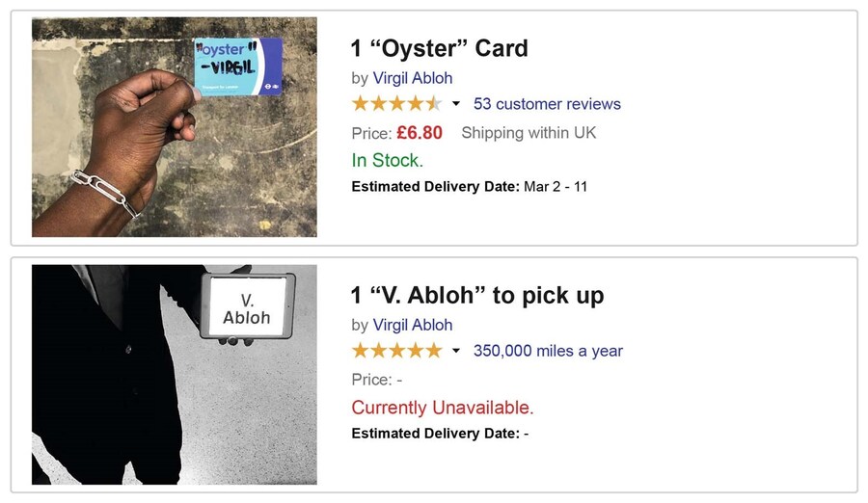The height and width of the screenshot is (503, 868).
Task: Click the Mar 2 - 11 delivery estimate
Action: 555,186
